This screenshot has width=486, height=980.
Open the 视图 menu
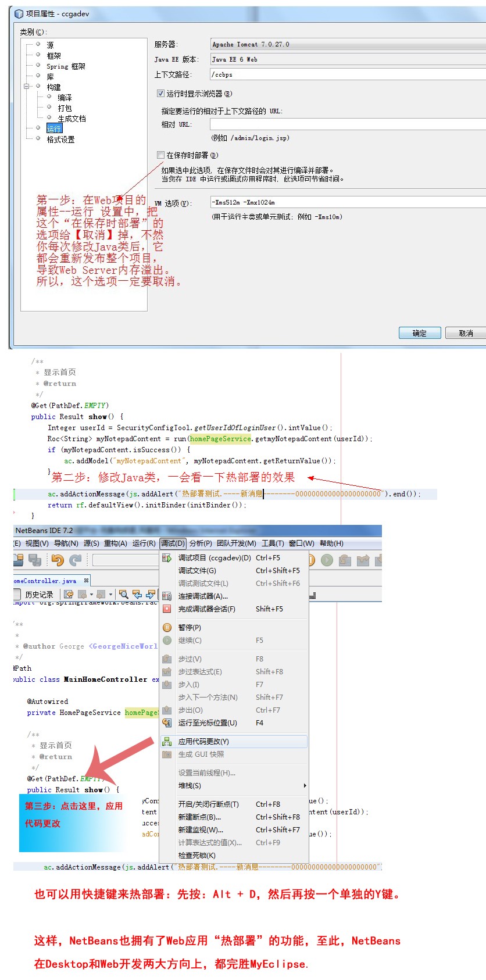coord(37,543)
